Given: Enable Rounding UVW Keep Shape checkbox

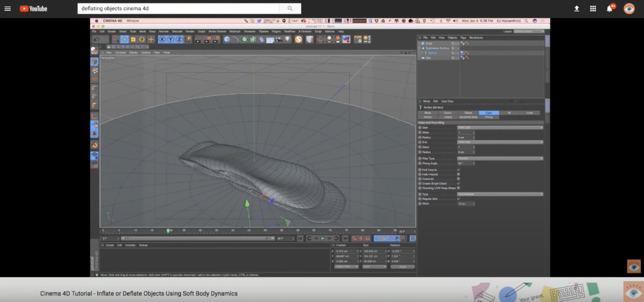Looking at the screenshot, I should [459, 188].
